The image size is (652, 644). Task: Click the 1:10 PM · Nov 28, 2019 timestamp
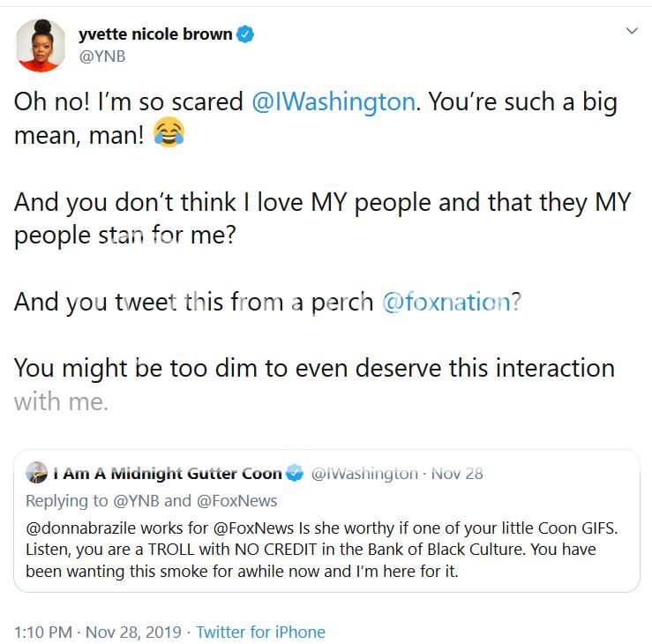pos(98,632)
